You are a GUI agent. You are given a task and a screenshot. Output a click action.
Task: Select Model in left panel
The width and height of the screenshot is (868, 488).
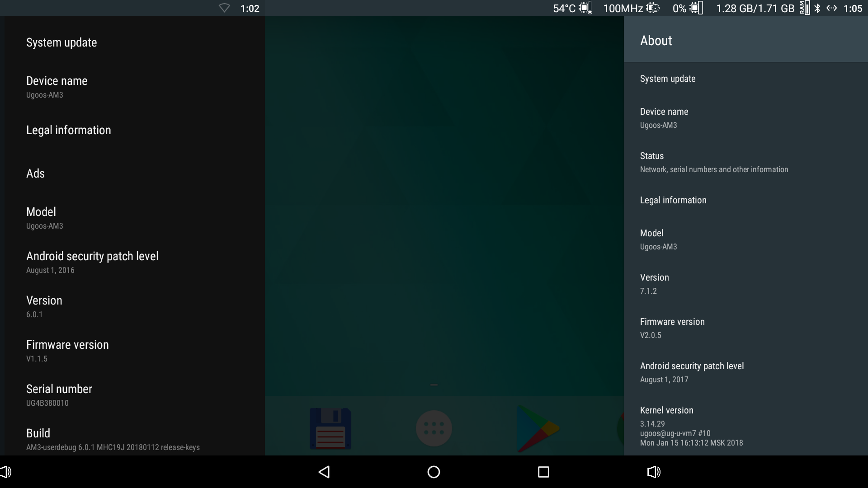click(134, 218)
